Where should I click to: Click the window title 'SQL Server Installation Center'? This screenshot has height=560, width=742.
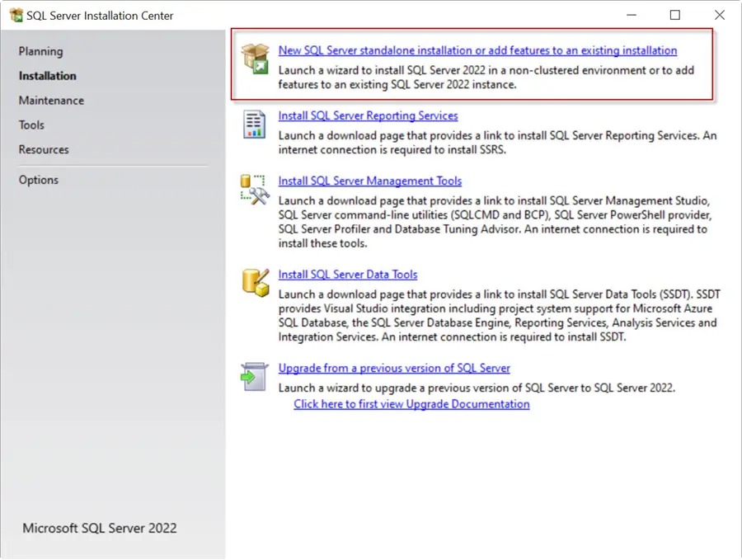point(100,16)
